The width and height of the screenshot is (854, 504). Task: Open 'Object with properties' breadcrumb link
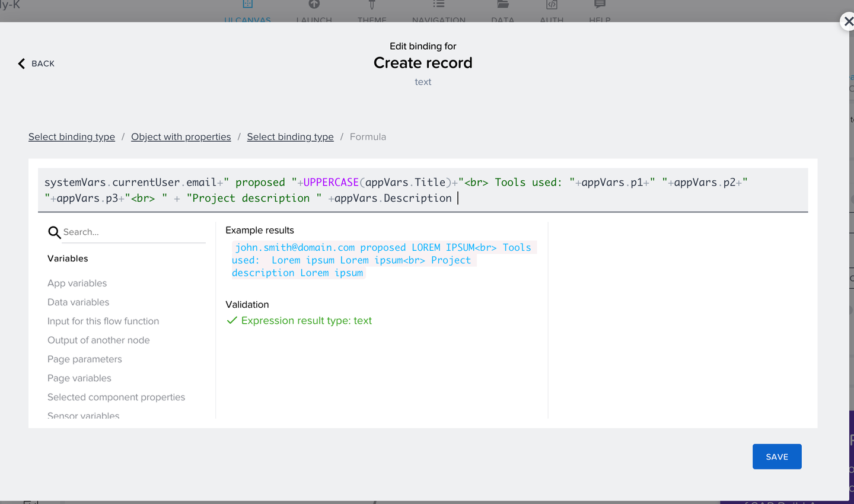click(x=181, y=137)
